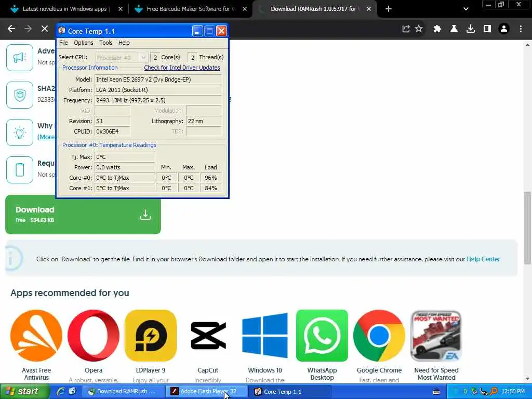Click the phone Requirements icon
This screenshot has height=399, width=532.
[x=20, y=170]
